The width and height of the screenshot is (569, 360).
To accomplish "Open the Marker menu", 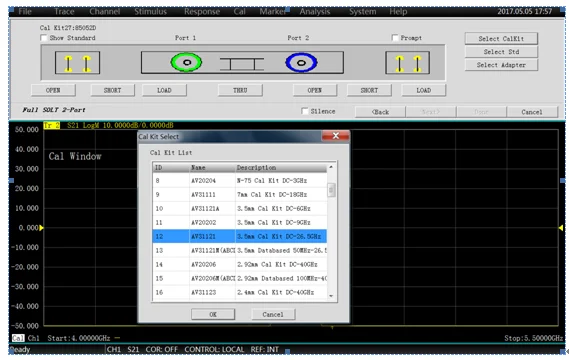I will [273, 12].
